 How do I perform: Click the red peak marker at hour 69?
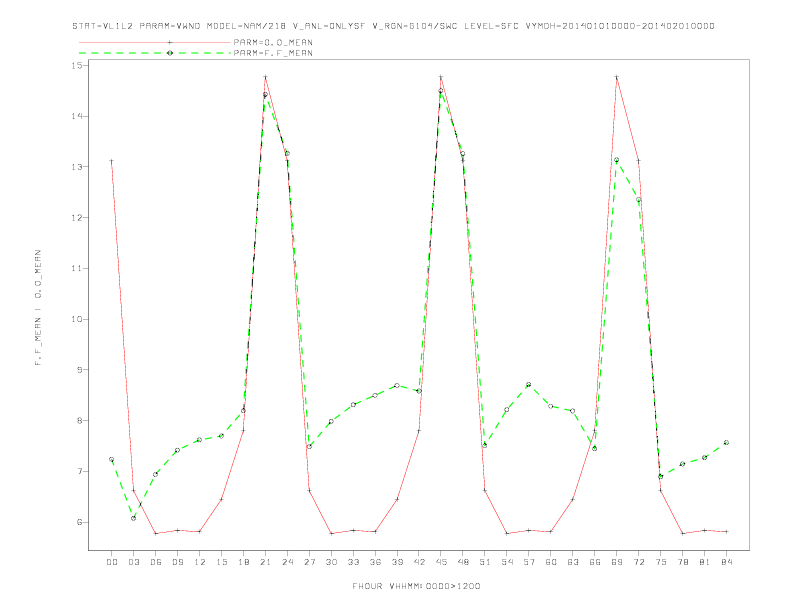616,77
